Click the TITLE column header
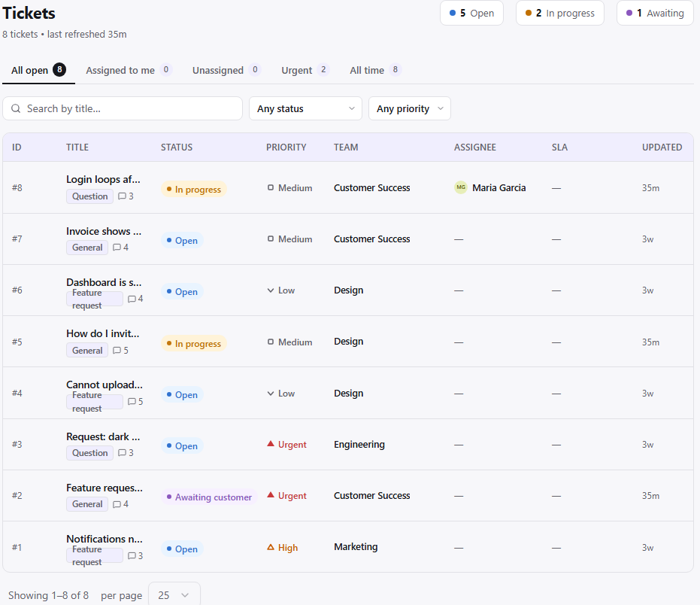This screenshot has width=700, height=605. (77, 147)
